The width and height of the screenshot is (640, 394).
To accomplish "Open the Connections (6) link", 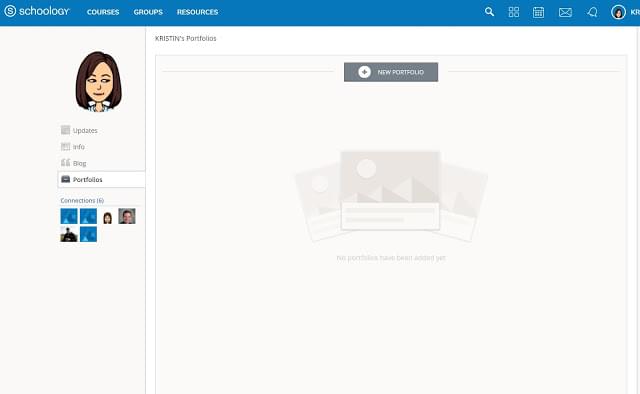I will pyautogui.click(x=82, y=200).
